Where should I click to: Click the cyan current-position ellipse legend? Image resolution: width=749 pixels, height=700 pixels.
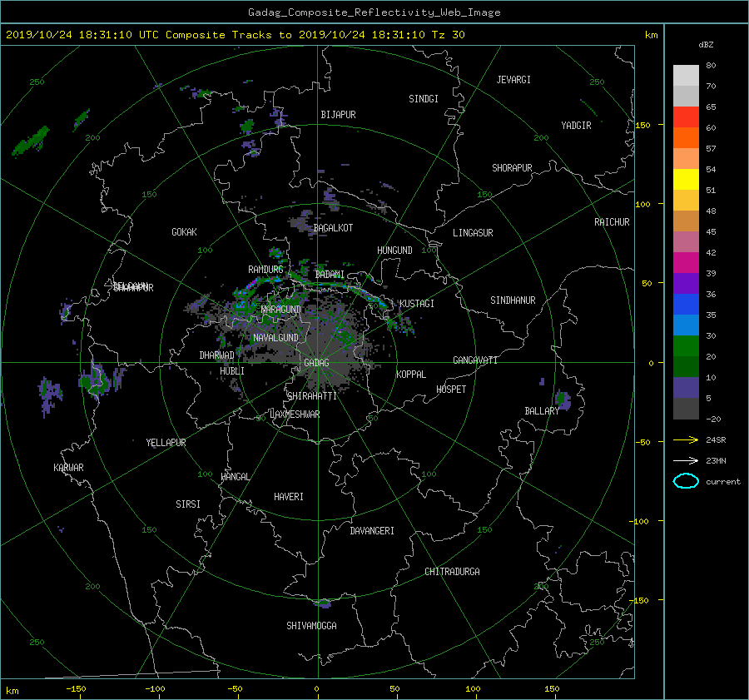[x=686, y=481]
